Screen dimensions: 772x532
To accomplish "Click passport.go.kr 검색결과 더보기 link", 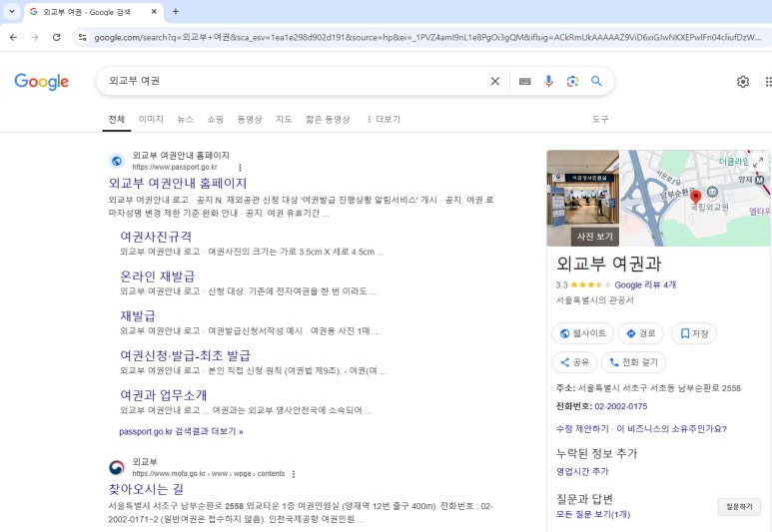I will [181, 431].
